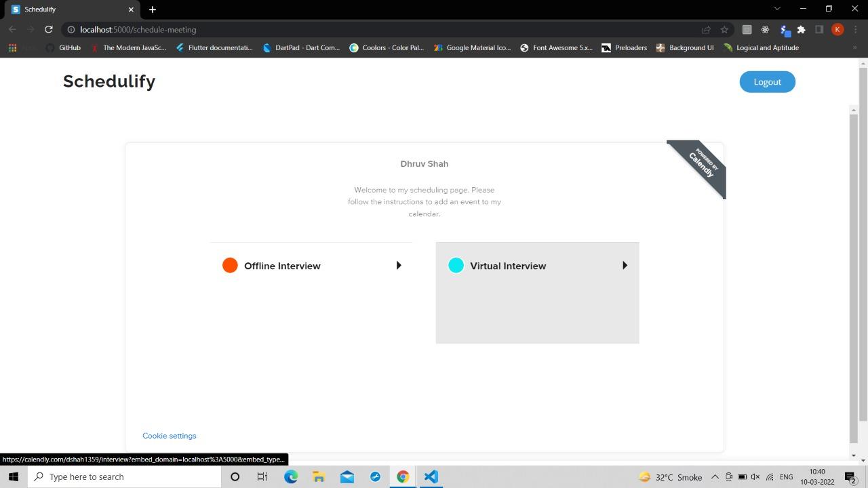868x488 pixels.
Task: Open the muted volume control
Action: click(755, 477)
